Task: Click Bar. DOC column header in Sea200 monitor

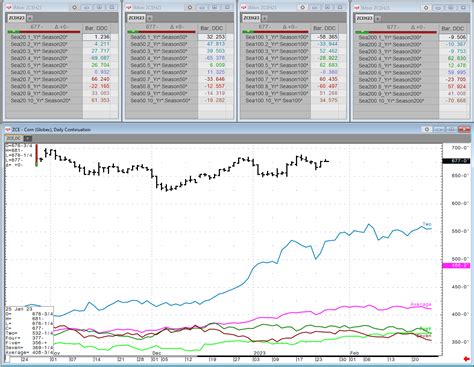Action: [452, 29]
